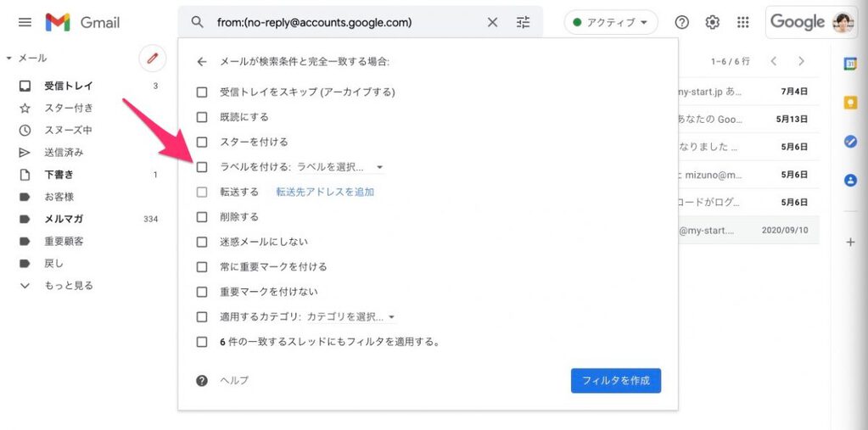Open the カテゴリを選択 dropdown

click(x=351, y=317)
